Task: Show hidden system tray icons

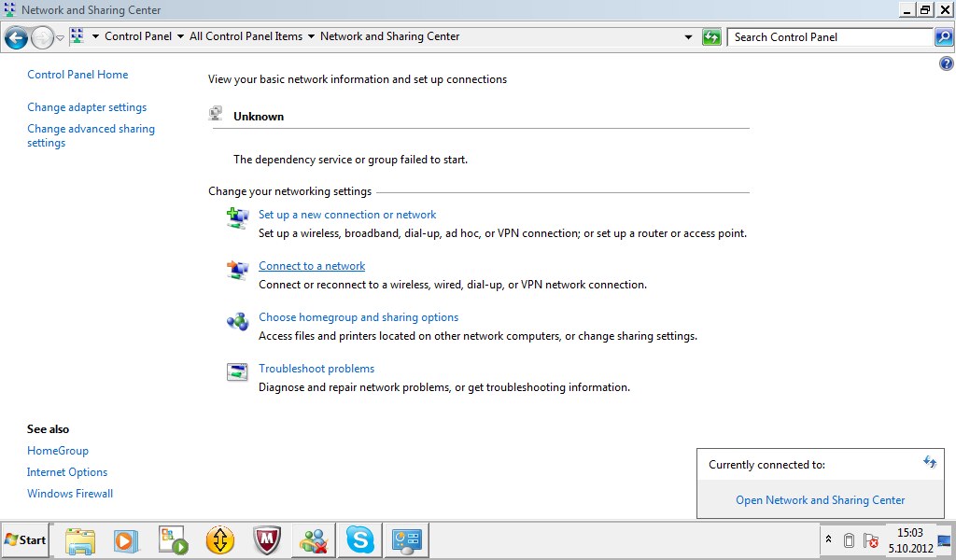Action: tap(828, 539)
